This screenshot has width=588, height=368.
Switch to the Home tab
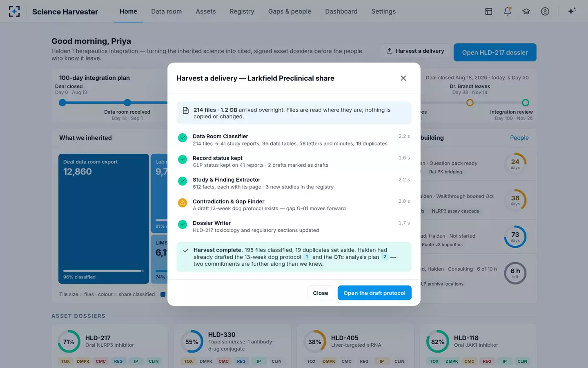(x=128, y=11)
